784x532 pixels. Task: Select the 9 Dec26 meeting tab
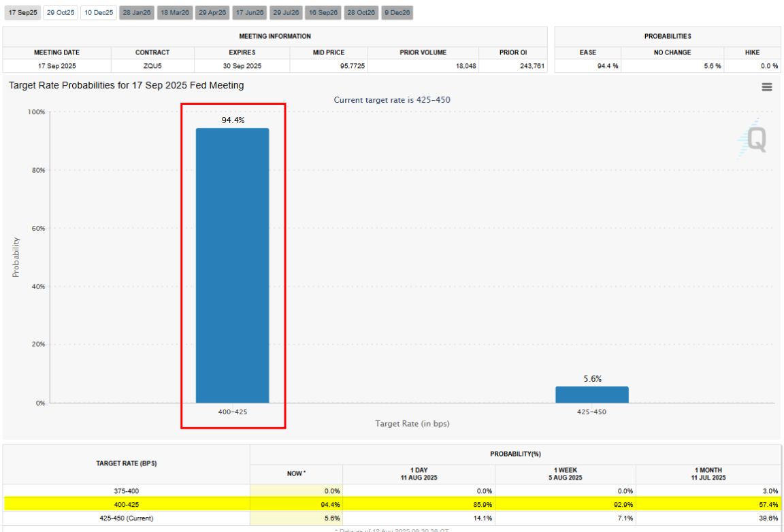click(397, 13)
